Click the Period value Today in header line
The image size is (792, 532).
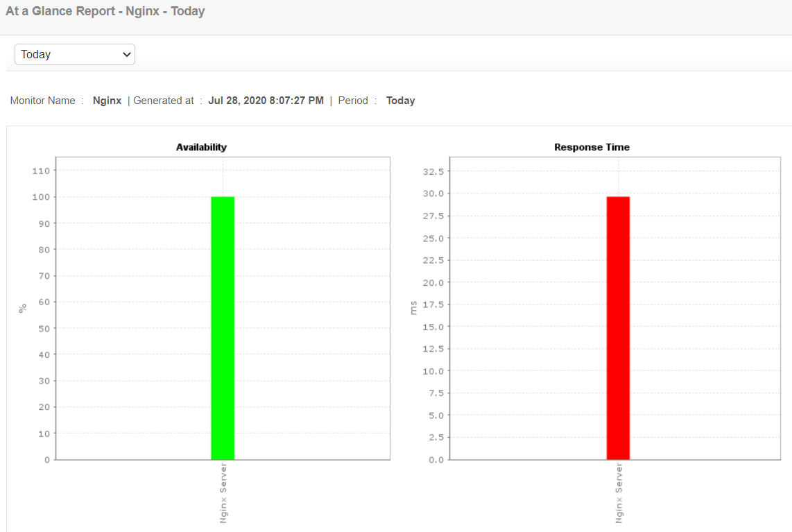point(401,101)
